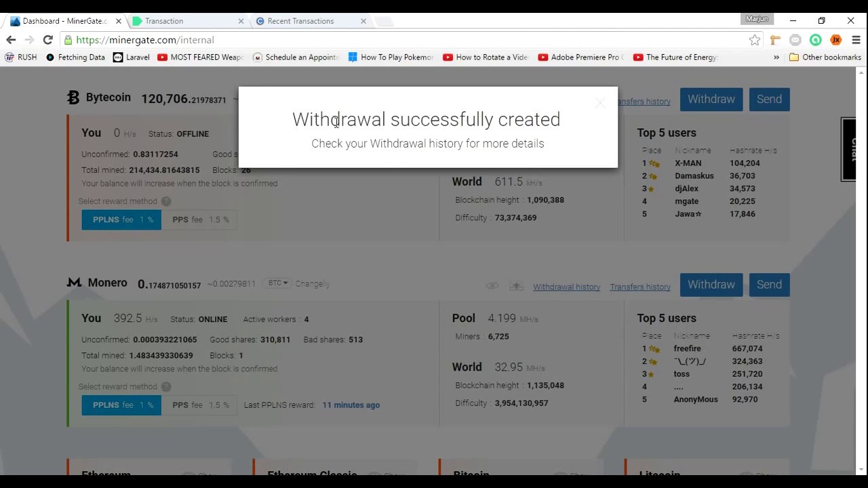
Task: Click the Monero upload icon beside the eye
Action: point(517,286)
